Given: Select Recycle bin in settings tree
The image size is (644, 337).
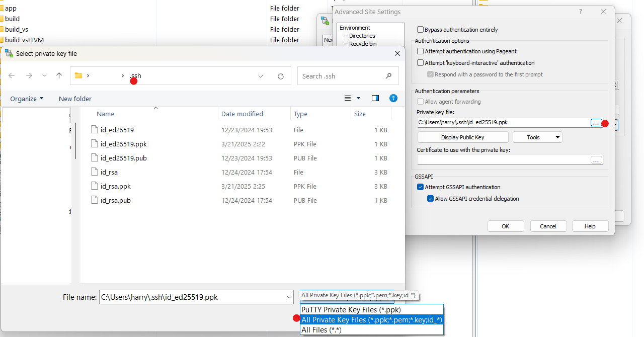Looking at the screenshot, I should tap(363, 44).
